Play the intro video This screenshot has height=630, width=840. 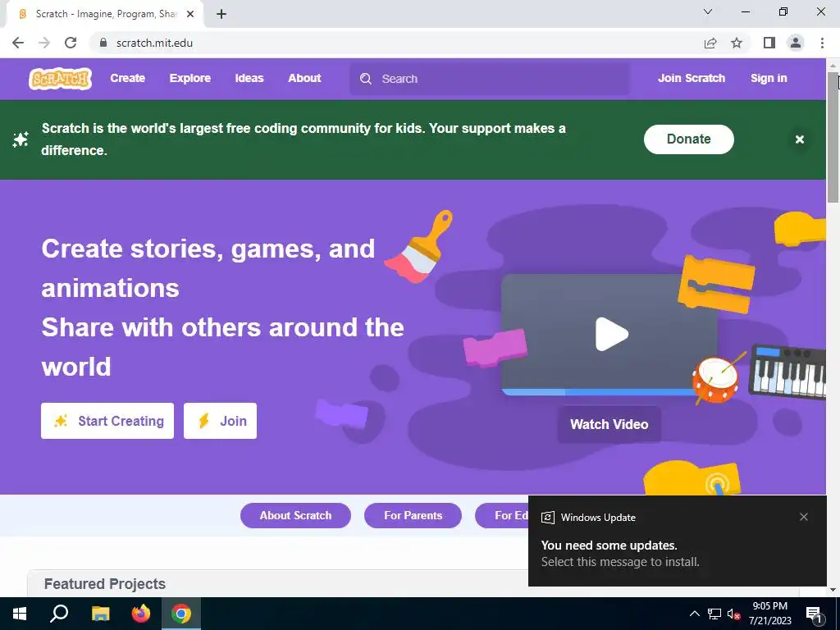click(x=611, y=335)
